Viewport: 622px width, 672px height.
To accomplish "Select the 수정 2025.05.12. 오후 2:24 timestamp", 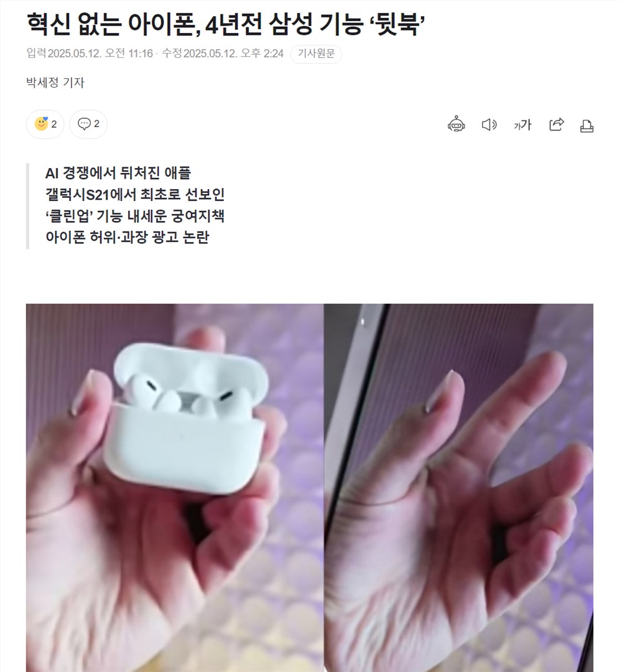I will (223, 54).
